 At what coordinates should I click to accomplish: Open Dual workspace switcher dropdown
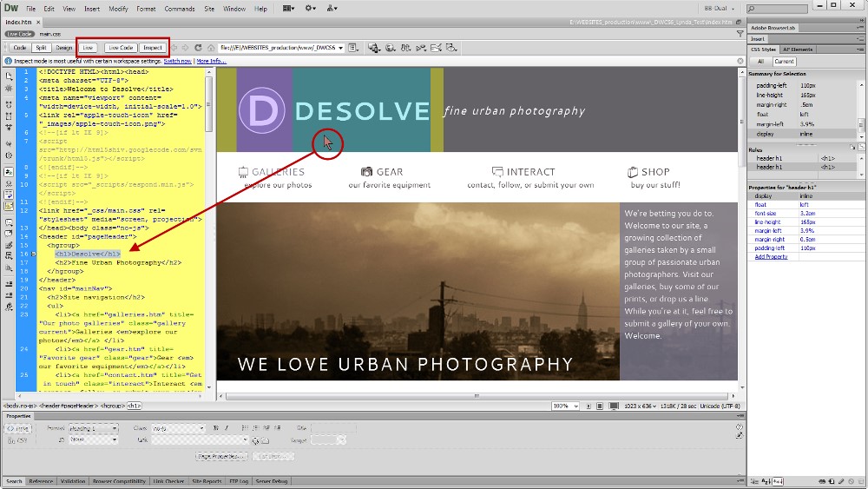coord(719,9)
